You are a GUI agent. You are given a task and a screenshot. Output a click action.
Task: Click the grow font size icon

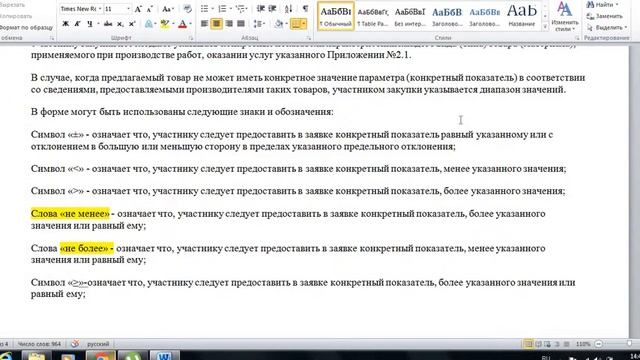tap(138, 9)
